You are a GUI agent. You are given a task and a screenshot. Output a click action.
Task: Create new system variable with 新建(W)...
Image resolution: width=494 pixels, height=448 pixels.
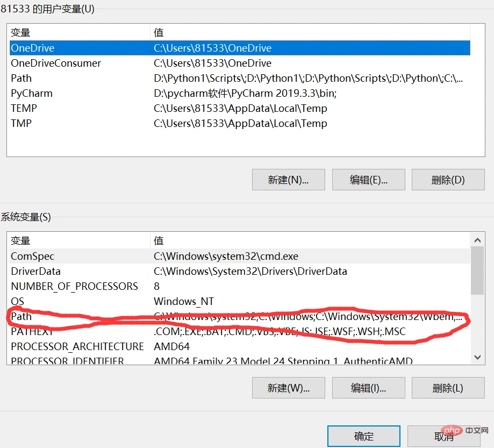288,388
